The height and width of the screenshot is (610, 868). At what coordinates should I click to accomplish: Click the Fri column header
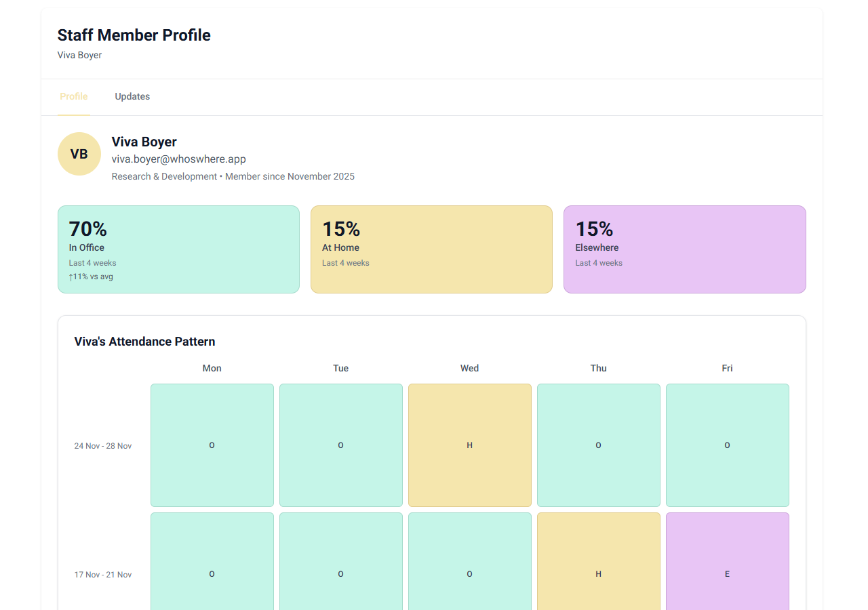tap(727, 368)
